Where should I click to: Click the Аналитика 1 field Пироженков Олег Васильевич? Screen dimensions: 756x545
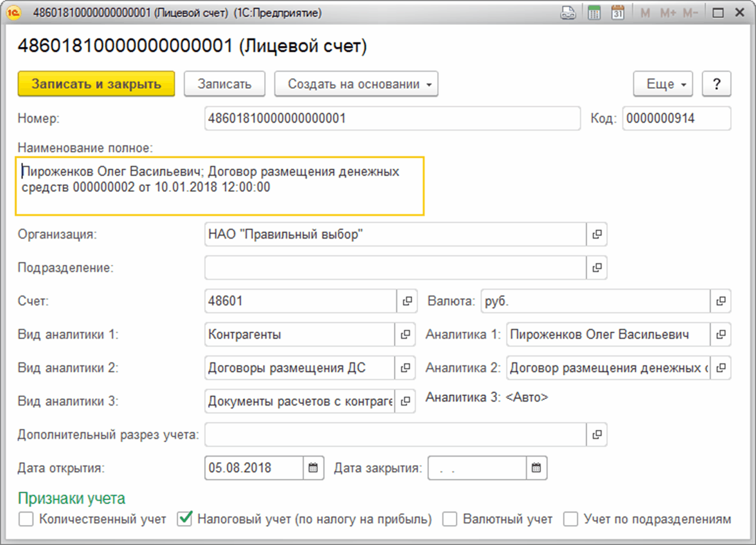tap(608, 334)
